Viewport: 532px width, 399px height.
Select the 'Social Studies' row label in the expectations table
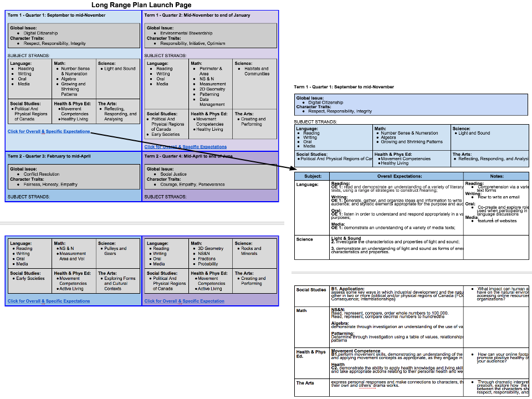pos(311,290)
